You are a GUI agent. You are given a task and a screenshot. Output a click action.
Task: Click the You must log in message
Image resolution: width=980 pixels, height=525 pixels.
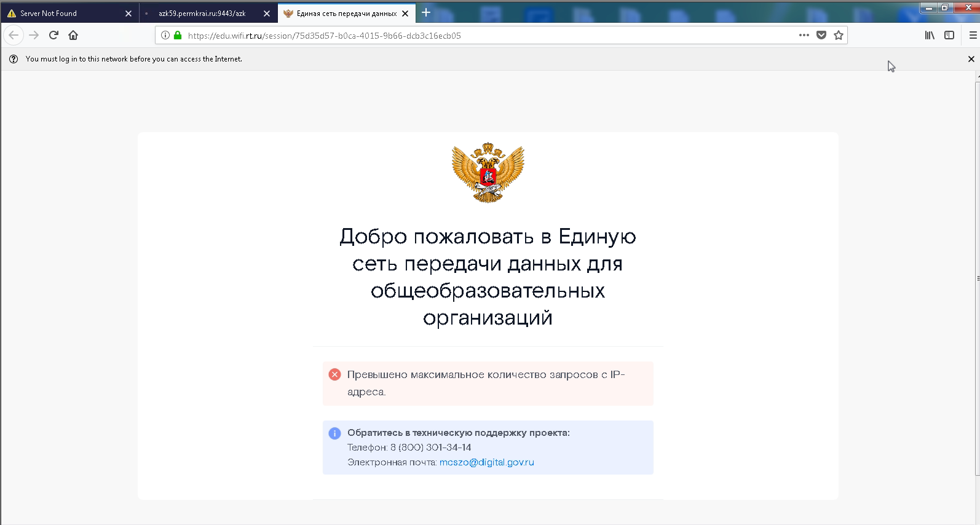133,59
